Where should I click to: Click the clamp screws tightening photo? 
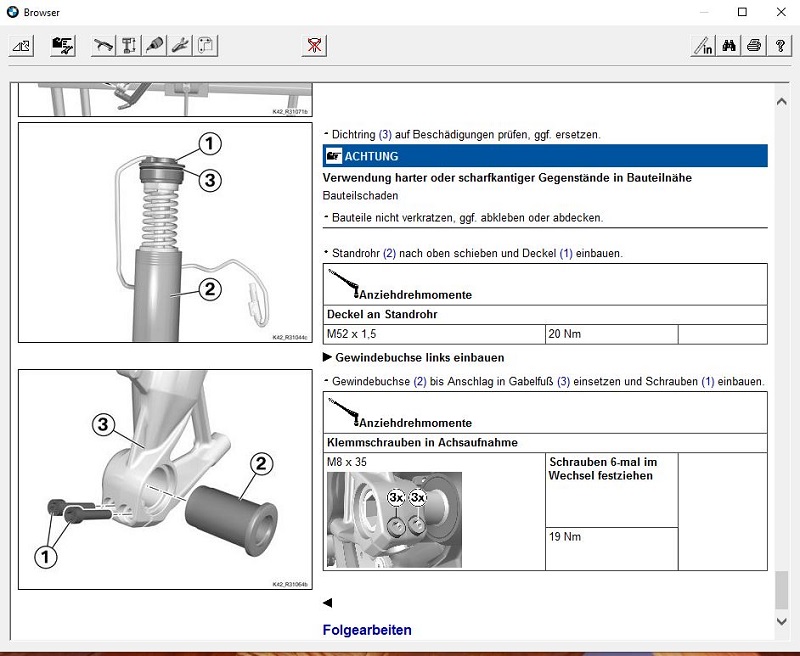pos(394,519)
